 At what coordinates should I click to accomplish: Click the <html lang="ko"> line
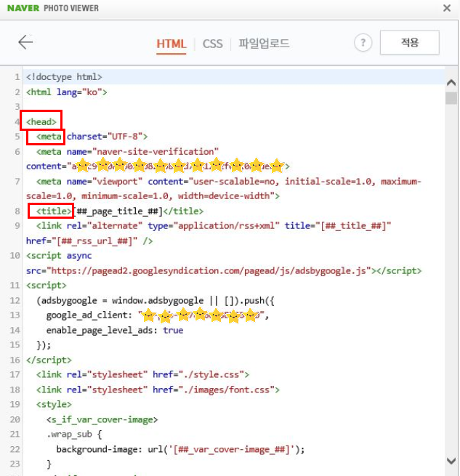coord(67,92)
